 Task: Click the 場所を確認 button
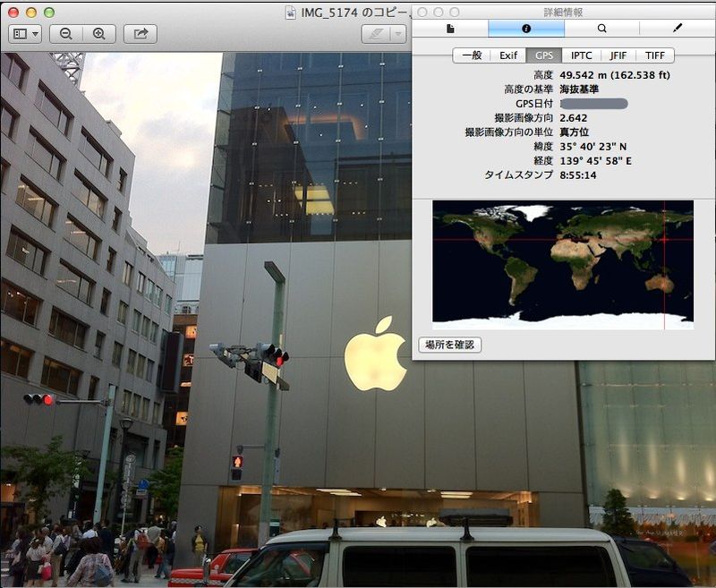[x=450, y=345]
